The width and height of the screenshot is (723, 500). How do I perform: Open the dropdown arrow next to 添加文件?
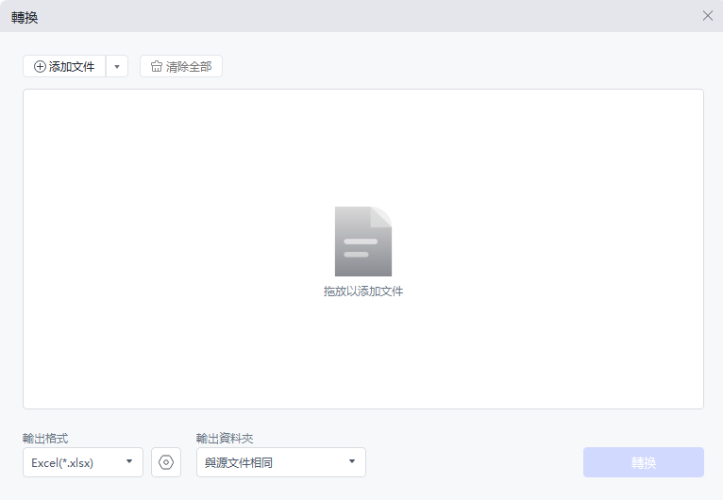[117, 66]
